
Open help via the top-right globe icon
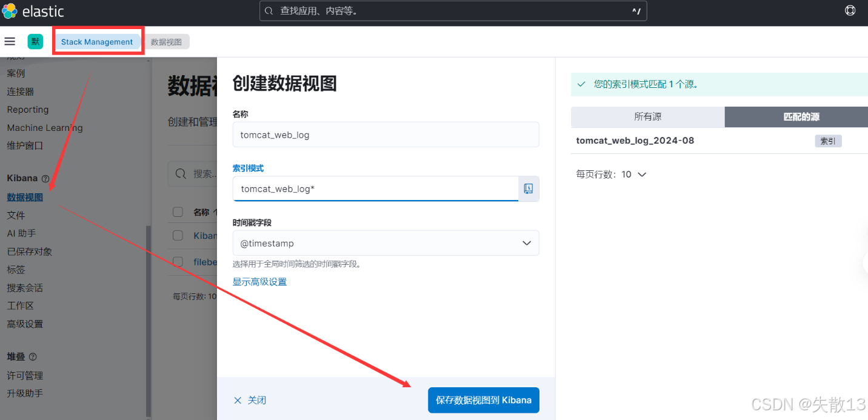(850, 10)
